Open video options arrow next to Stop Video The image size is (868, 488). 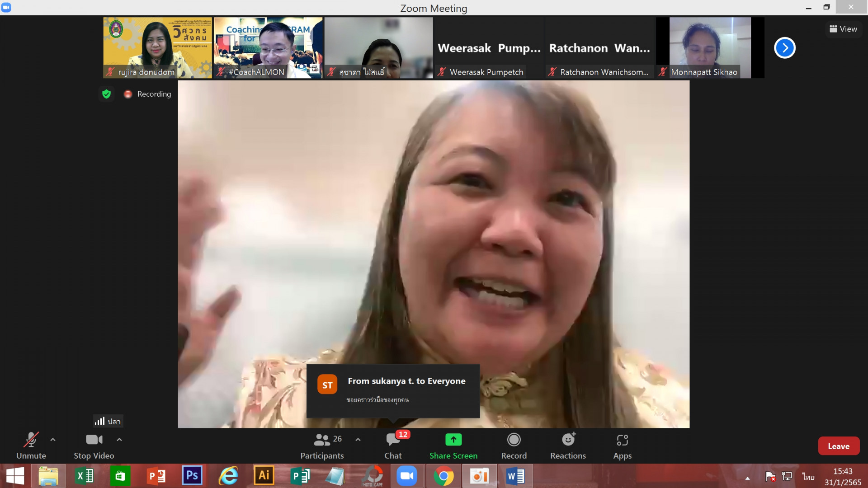(119, 439)
